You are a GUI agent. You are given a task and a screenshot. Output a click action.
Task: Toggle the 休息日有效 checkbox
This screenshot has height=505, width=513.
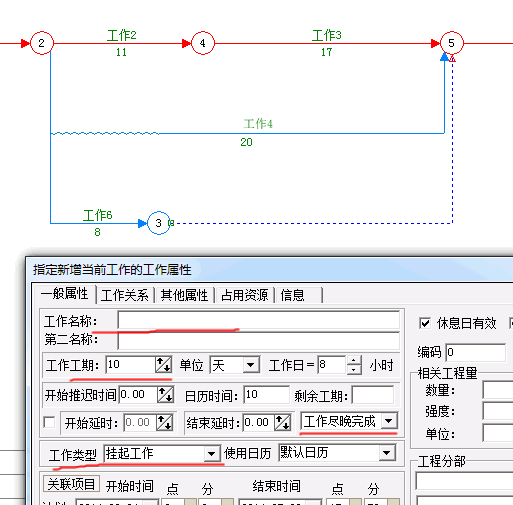425,323
